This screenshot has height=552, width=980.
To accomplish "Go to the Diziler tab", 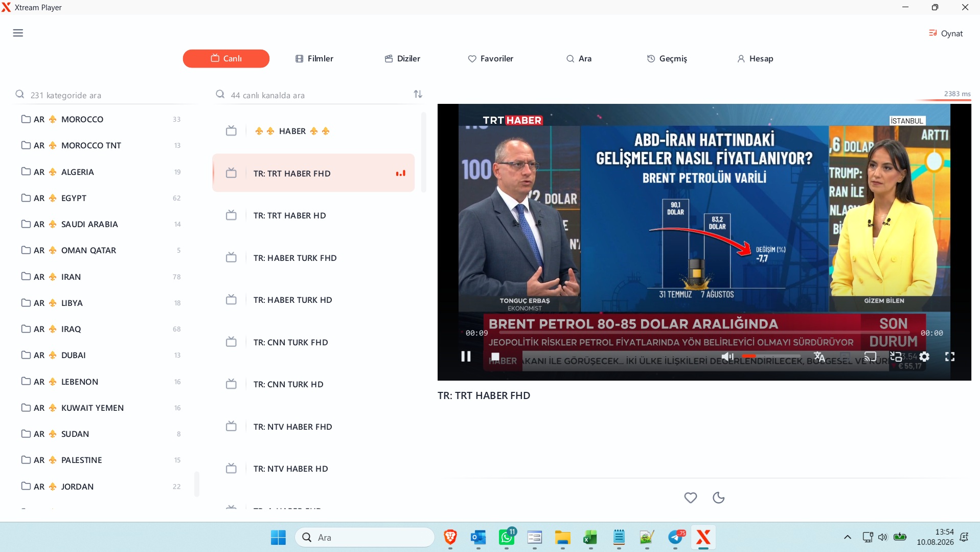I will pyautogui.click(x=403, y=58).
